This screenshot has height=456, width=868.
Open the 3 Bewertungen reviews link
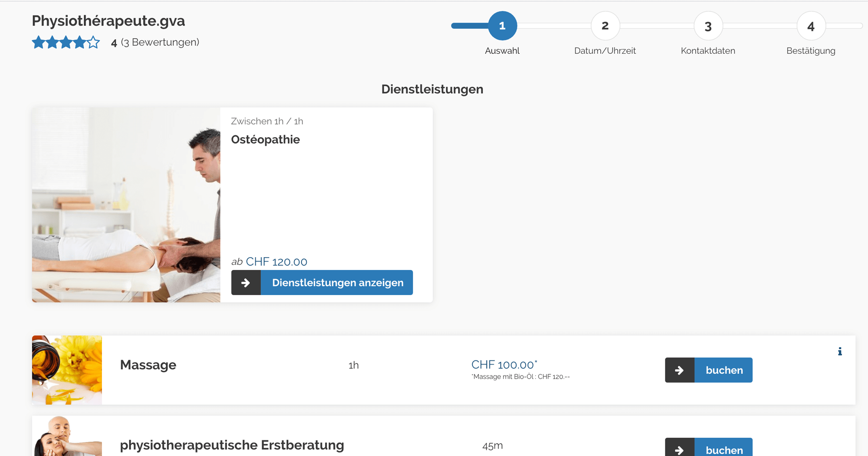point(160,43)
